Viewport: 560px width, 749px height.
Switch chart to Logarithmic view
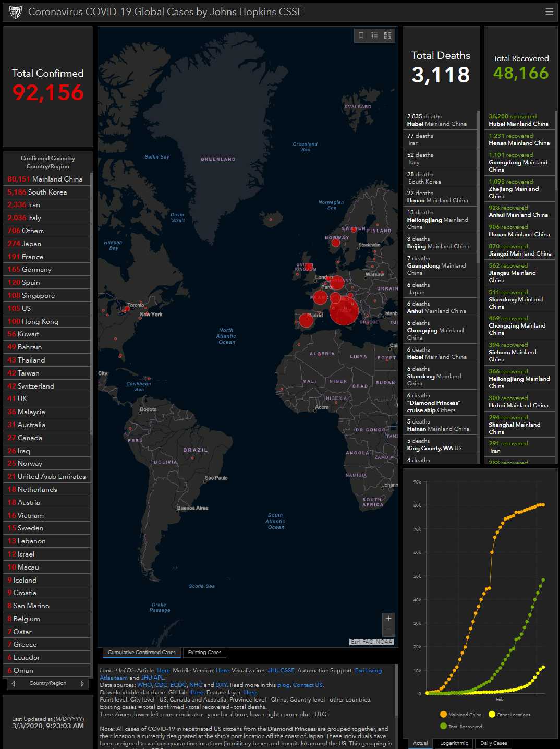coord(454,743)
